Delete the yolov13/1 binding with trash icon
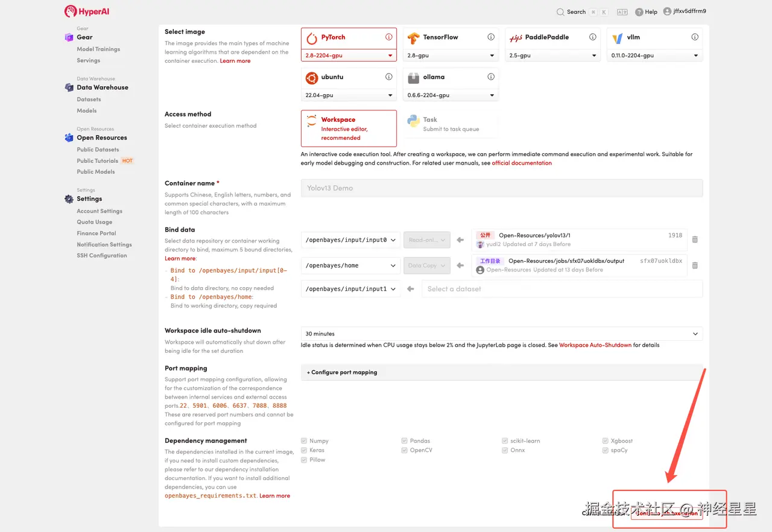The image size is (772, 532). [x=695, y=239]
